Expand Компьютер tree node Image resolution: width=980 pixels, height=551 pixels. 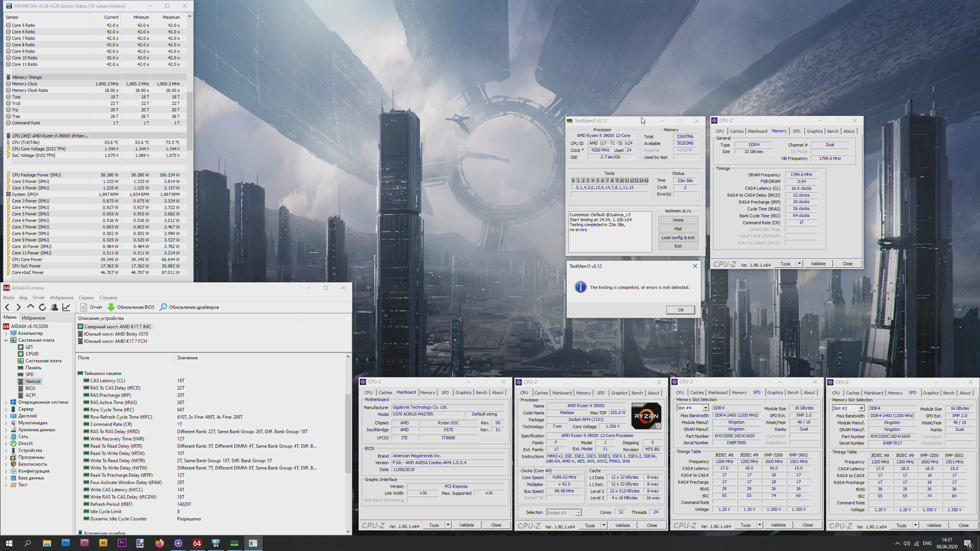coord(6,333)
